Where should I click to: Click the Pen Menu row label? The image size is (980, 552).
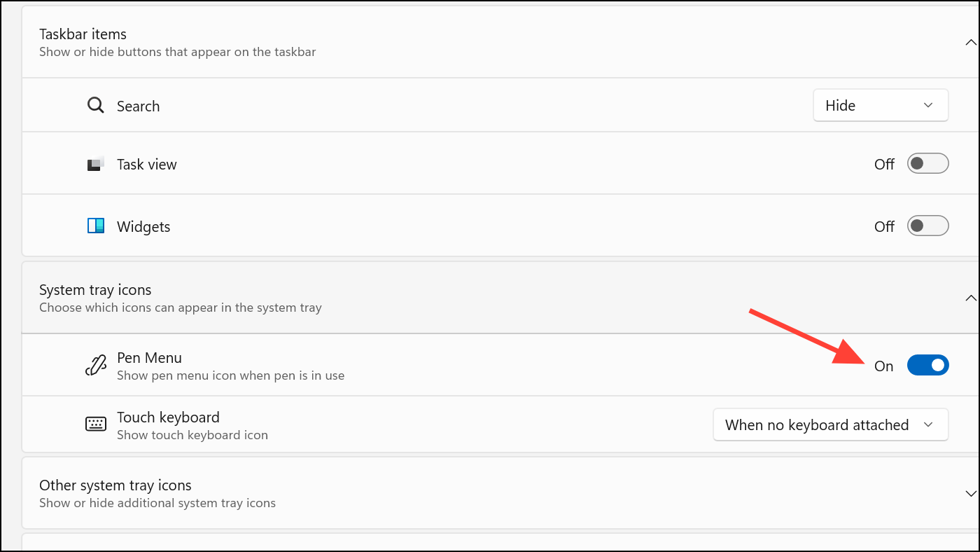[x=149, y=357]
